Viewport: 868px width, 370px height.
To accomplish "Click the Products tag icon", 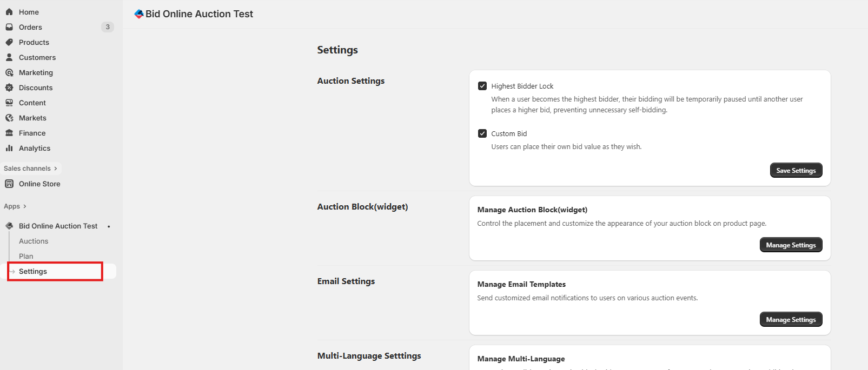I will coord(9,42).
